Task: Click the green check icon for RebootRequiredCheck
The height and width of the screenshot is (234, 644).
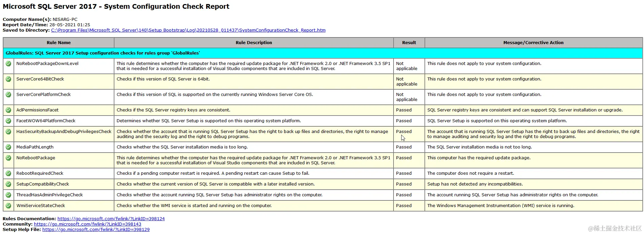Action: (x=8, y=173)
